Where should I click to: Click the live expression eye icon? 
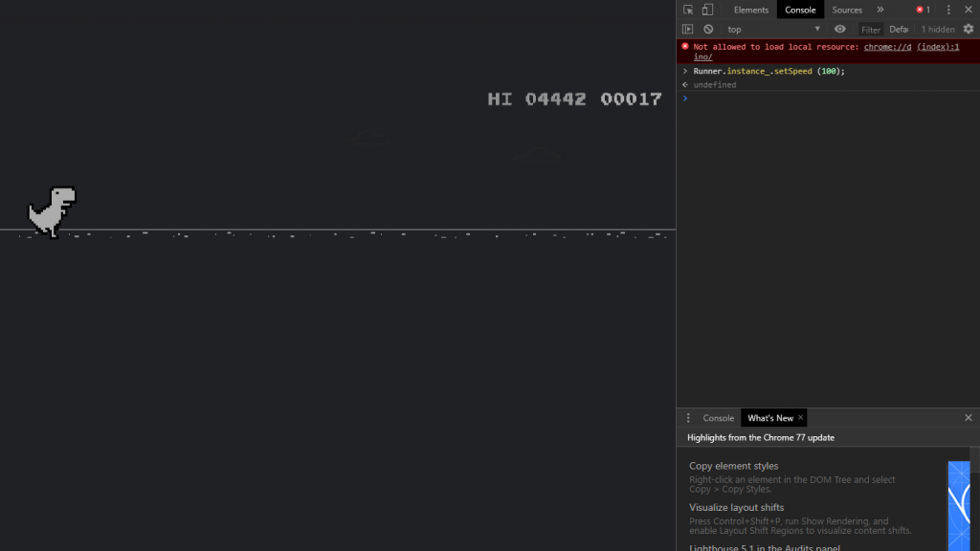tap(840, 30)
